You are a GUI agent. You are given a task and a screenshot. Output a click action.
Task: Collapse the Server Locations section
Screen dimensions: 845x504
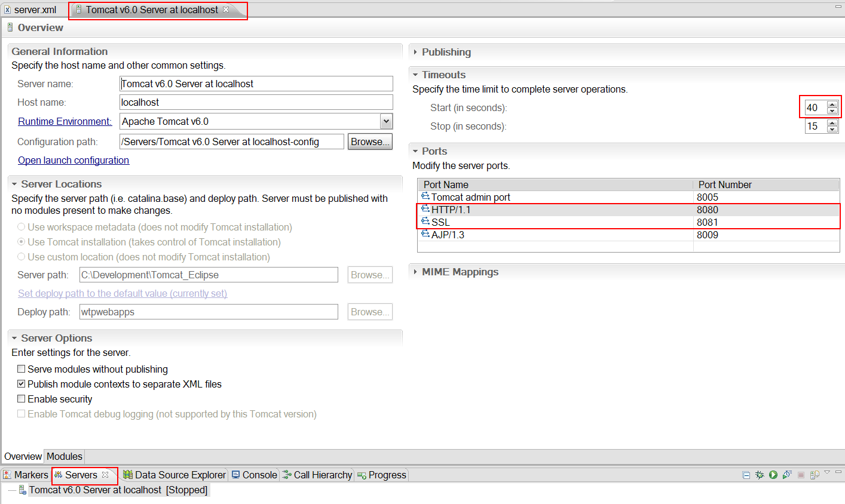[x=14, y=184]
